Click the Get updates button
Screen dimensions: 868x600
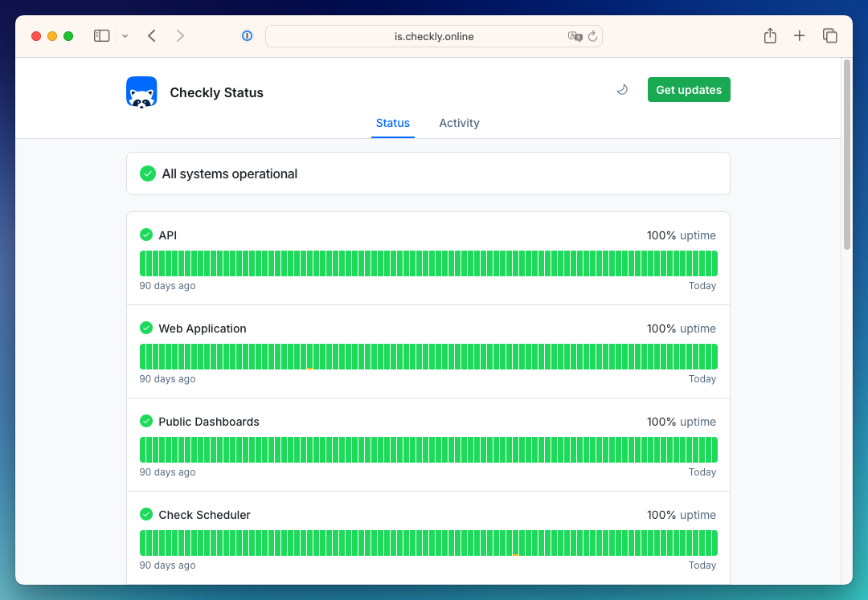689,90
